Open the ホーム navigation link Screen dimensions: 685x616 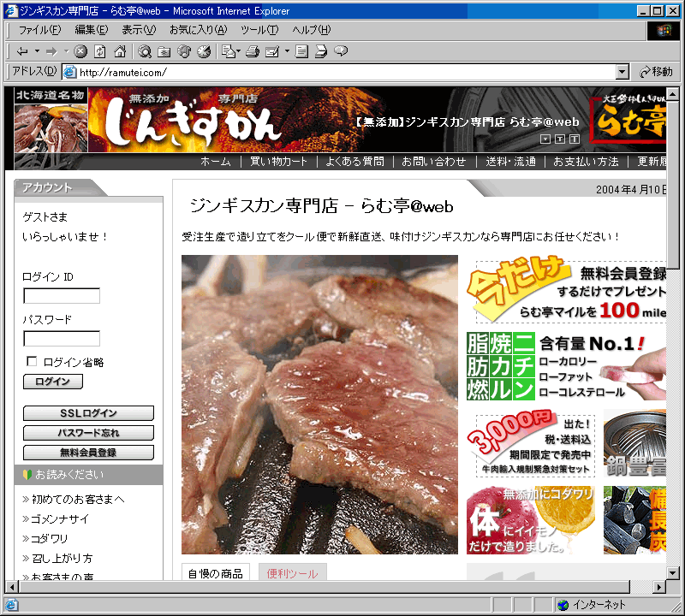point(216,162)
